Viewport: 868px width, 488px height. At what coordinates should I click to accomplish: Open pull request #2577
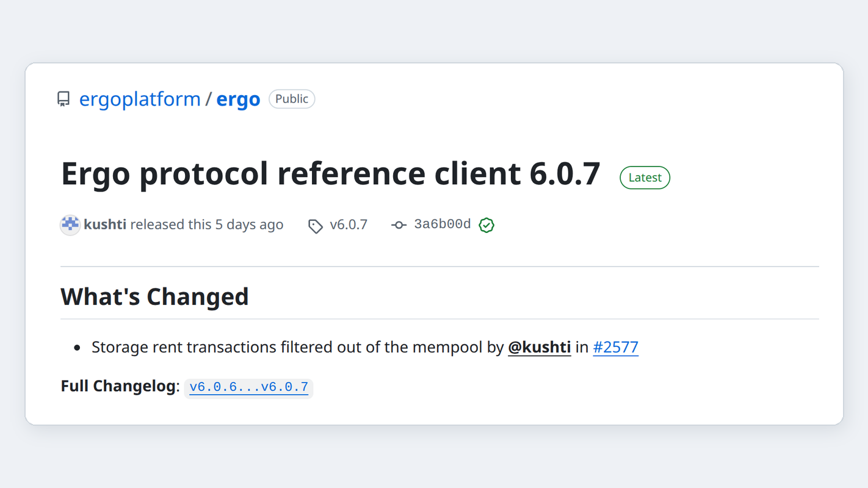tap(616, 347)
